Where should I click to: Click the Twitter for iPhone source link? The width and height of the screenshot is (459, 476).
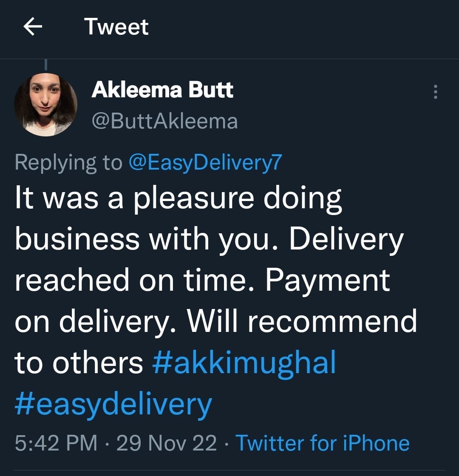click(x=323, y=443)
